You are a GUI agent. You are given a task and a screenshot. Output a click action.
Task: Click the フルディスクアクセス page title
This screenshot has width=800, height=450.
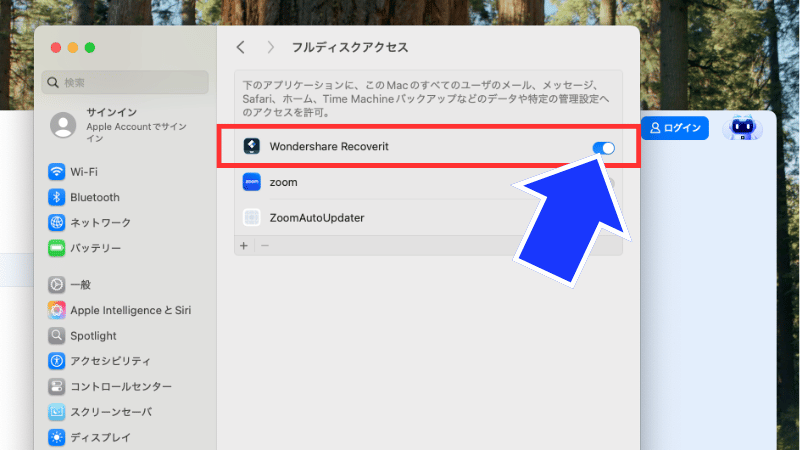point(350,47)
